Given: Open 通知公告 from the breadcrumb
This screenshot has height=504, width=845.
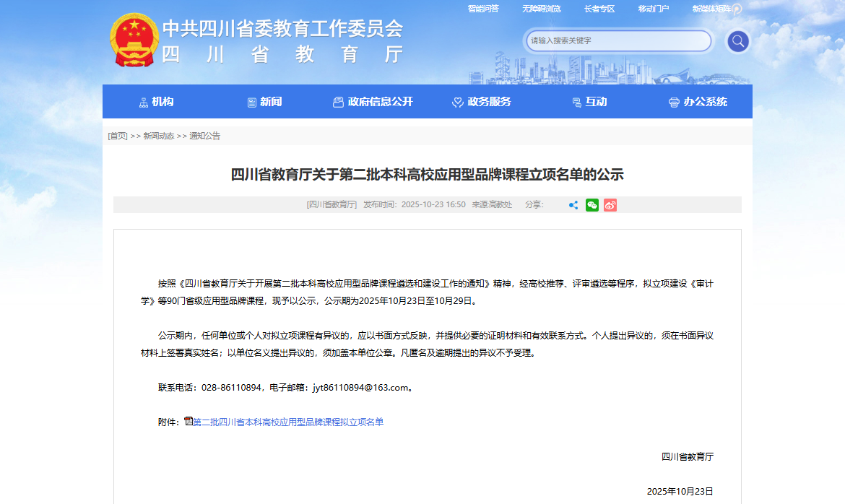Looking at the screenshot, I should coord(206,135).
